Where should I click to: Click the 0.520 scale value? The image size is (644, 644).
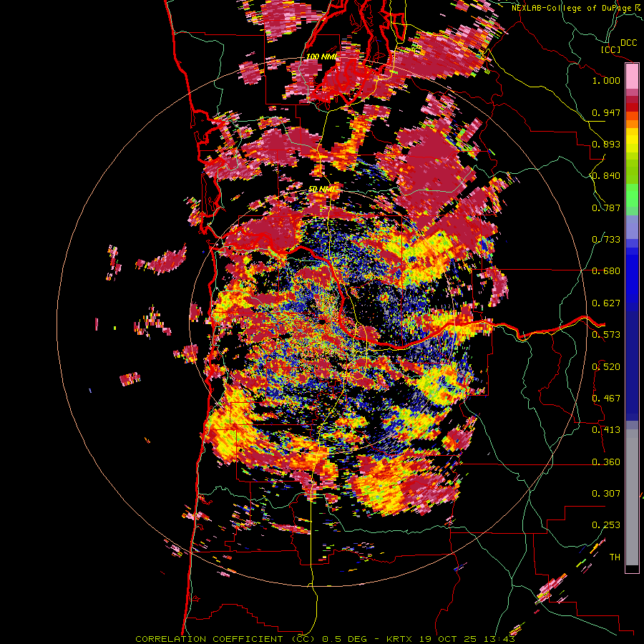pyautogui.click(x=606, y=367)
